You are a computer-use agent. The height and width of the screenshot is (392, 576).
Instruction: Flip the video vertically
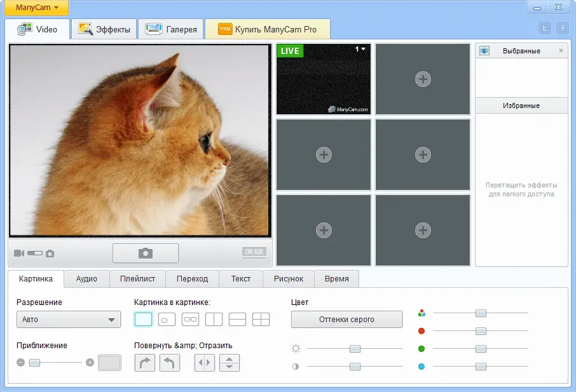coord(230,363)
